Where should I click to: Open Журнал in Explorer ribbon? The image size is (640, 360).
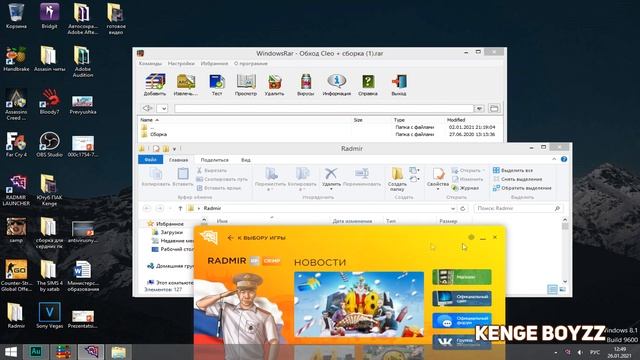[465, 188]
